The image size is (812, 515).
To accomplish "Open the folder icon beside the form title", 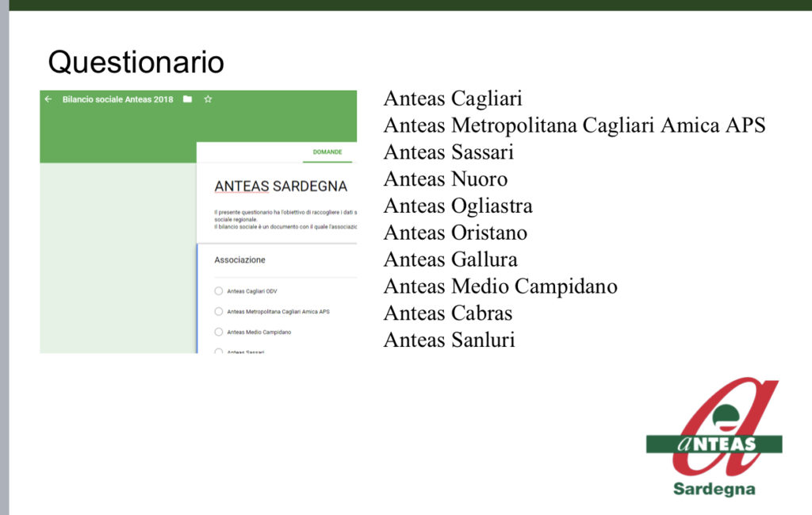I will [187, 99].
